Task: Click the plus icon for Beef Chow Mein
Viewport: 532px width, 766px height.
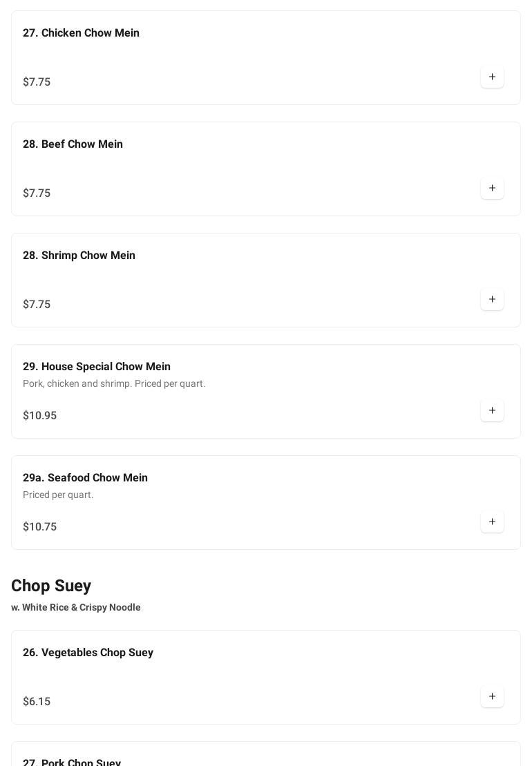Action: click(x=492, y=188)
